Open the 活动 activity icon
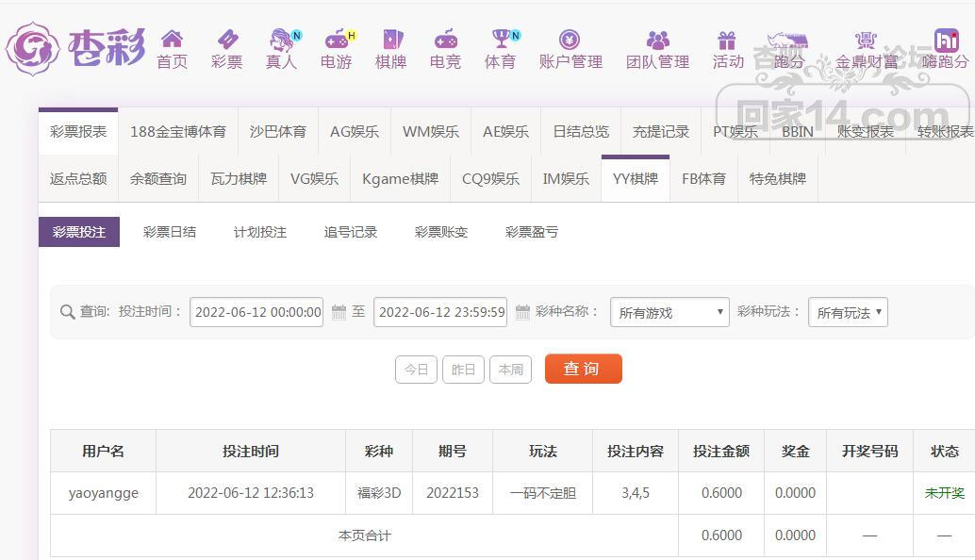Viewport: 975px width, 560px height. (x=727, y=49)
